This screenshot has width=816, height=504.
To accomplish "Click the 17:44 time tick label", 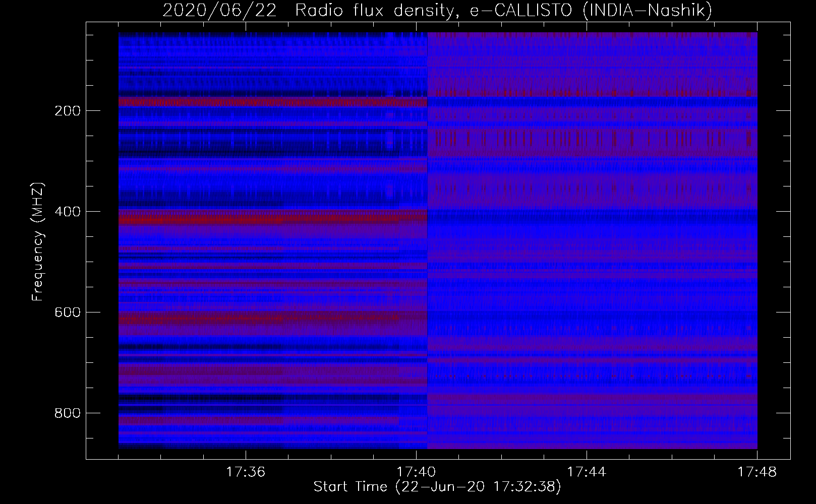I will tap(587, 472).
